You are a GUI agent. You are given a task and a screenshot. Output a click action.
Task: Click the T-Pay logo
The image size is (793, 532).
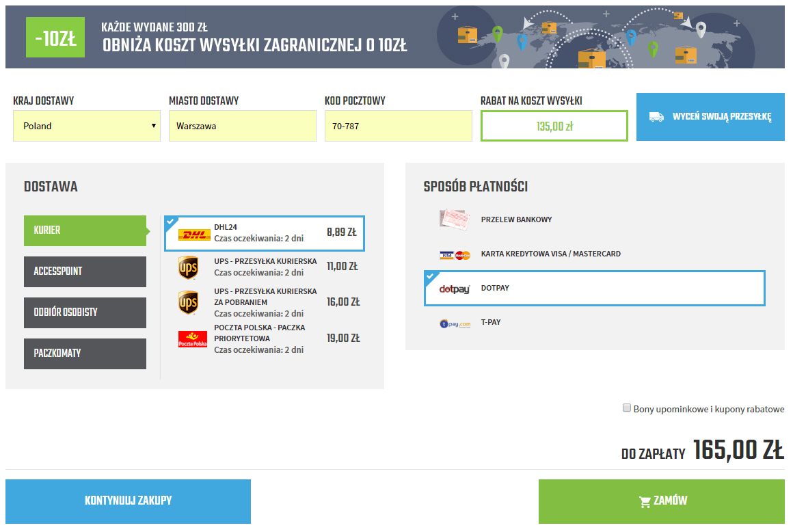455,323
